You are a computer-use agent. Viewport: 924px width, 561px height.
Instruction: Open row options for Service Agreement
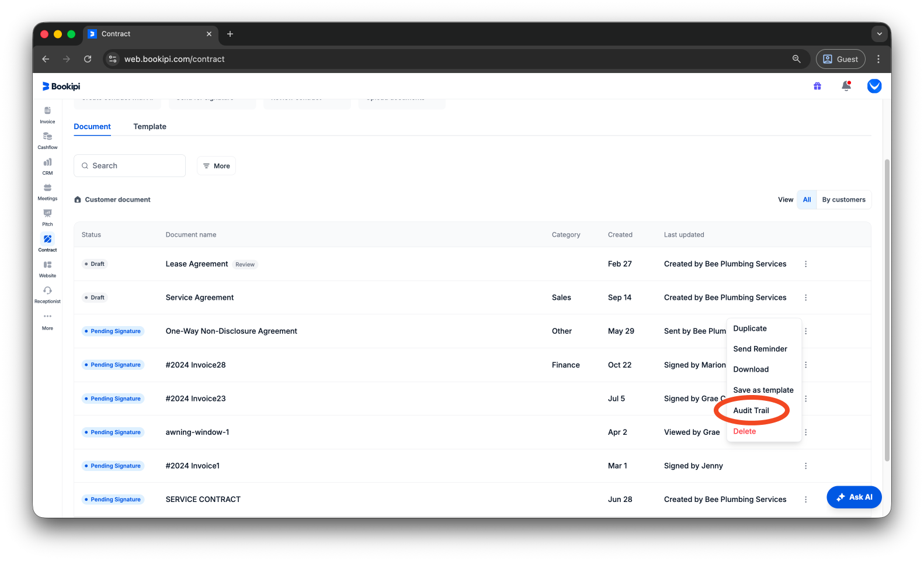tap(805, 297)
